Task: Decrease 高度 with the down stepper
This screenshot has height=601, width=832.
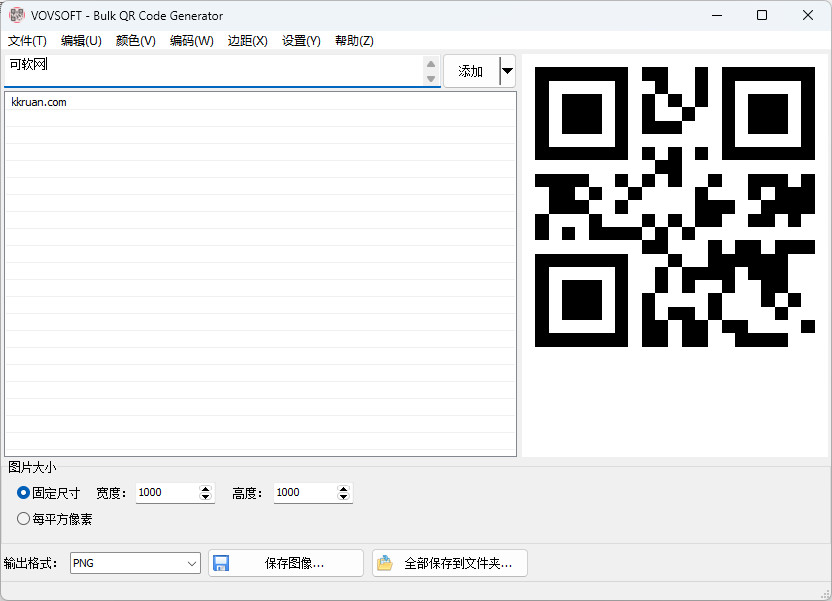Action: coord(343,498)
